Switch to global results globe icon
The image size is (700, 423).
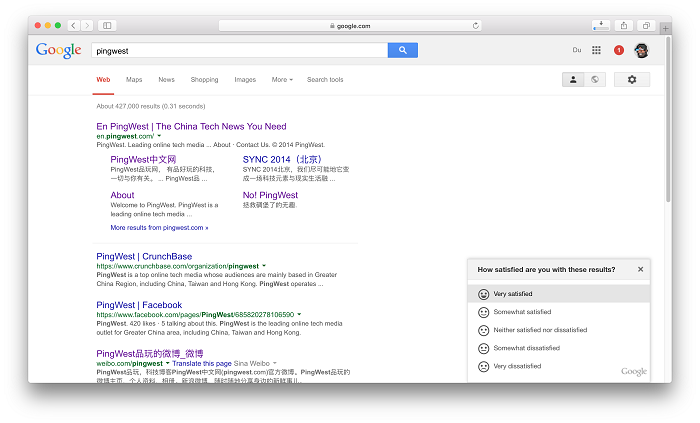click(595, 79)
